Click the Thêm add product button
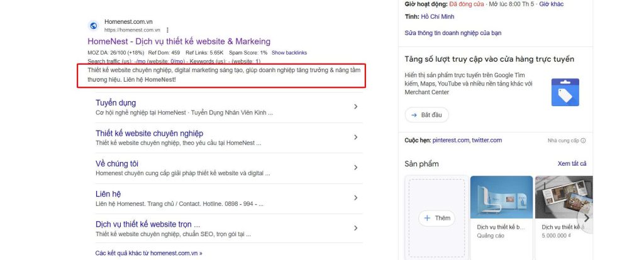 (x=437, y=218)
